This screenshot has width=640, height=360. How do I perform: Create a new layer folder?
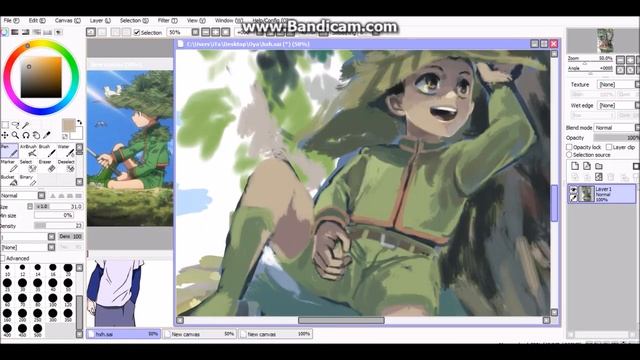pyautogui.click(x=599, y=166)
